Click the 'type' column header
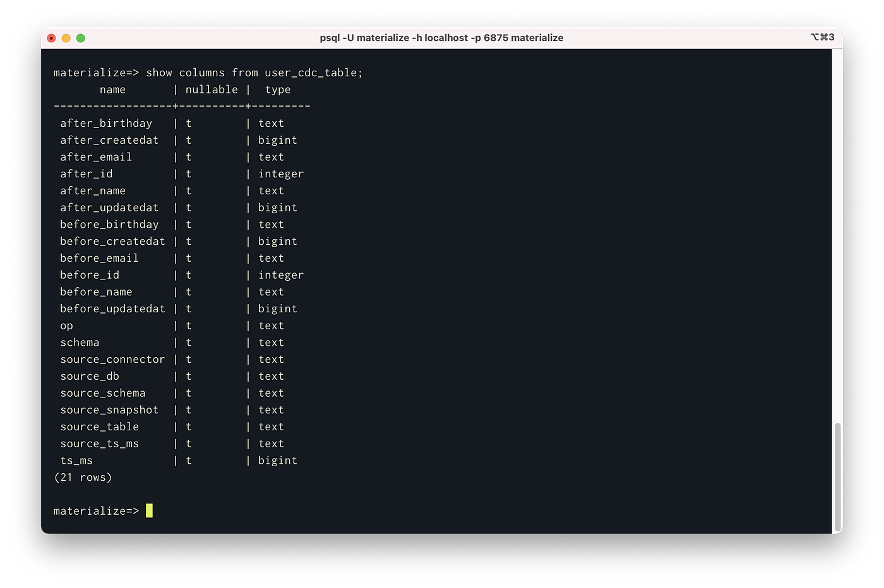Viewport: 884px width, 588px height. click(278, 90)
